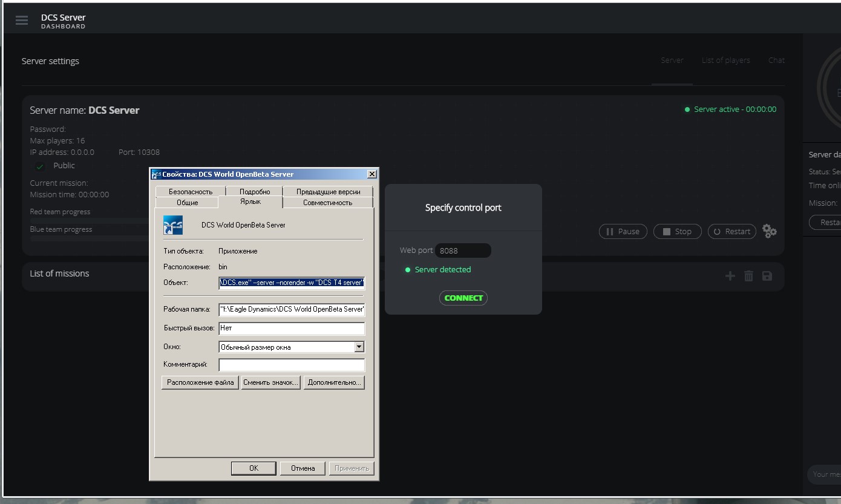Click OK in the properties dialog
The height and width of the screenshot is (504, 841).
pos(254,468)
